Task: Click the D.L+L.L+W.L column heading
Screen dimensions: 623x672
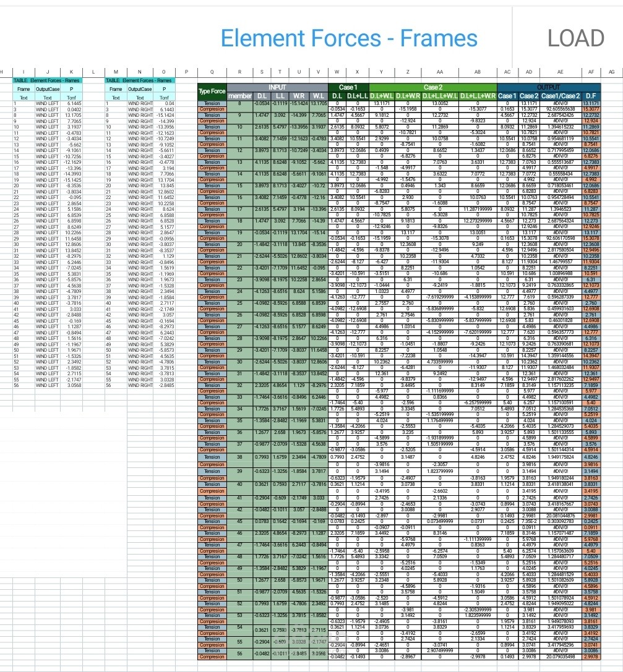Action: pos(440,96)
